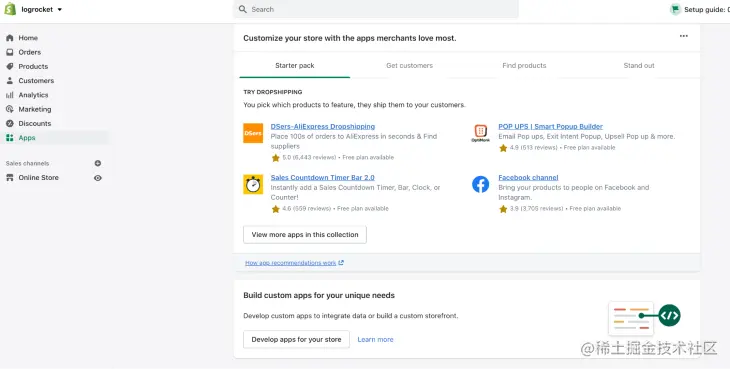
Task: Click the Apps grid icon in sidebar
Action: [x=10, y=138]
